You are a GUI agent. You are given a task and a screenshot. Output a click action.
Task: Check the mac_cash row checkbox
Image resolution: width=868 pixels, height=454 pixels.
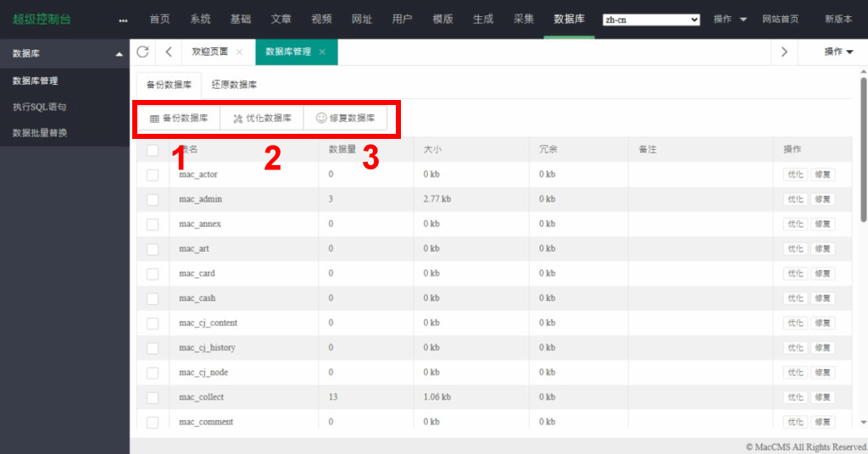(x=153, y=299)
